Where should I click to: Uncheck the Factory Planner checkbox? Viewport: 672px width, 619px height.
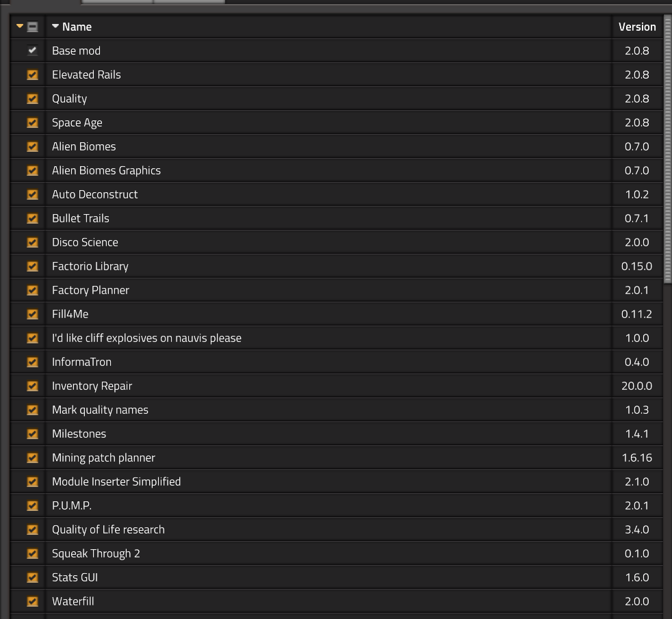click(x=33, y=291)
